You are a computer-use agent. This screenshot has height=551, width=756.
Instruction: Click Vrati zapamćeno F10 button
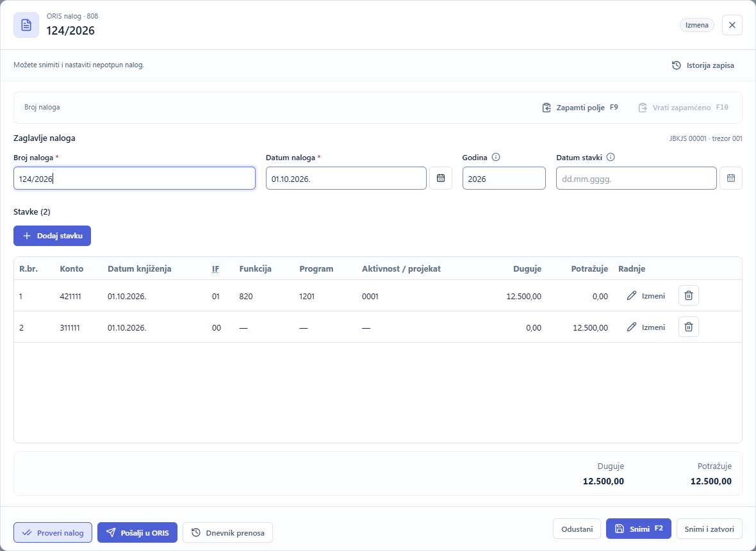point(683,108)
